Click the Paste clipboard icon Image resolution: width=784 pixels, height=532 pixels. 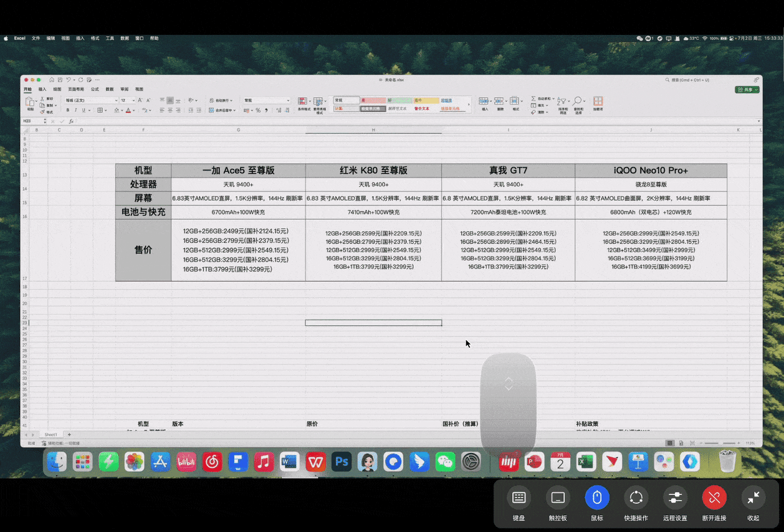pos(30,102)
